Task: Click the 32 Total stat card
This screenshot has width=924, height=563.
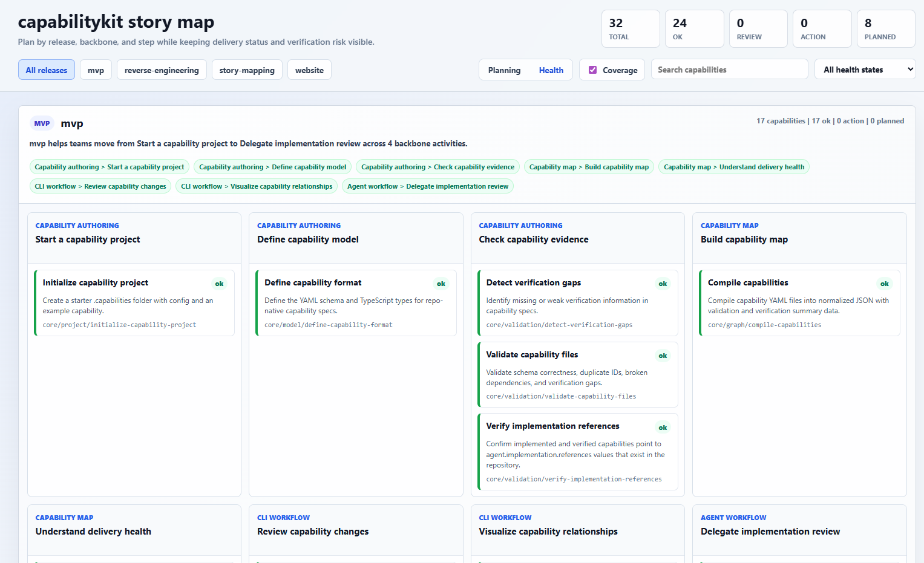Action: click(631, 28)
